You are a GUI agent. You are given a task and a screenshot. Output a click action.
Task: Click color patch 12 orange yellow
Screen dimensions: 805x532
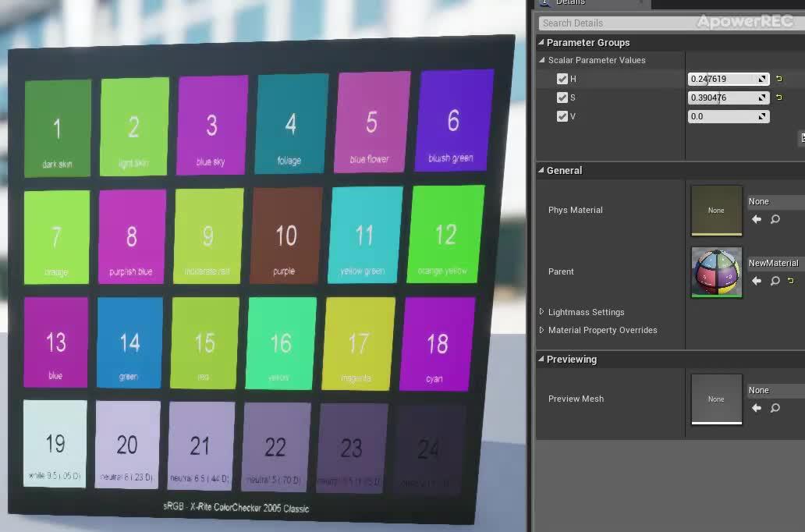(445, 234)
